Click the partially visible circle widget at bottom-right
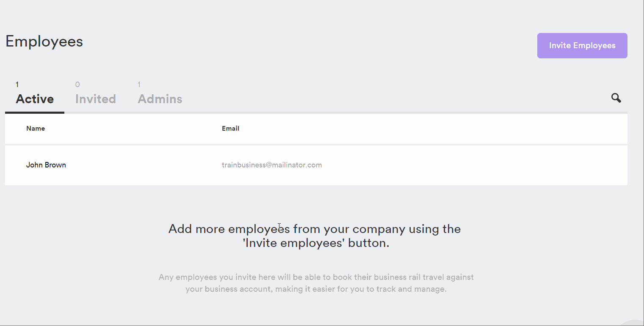The image size is (644, 326). pos(634,323)
